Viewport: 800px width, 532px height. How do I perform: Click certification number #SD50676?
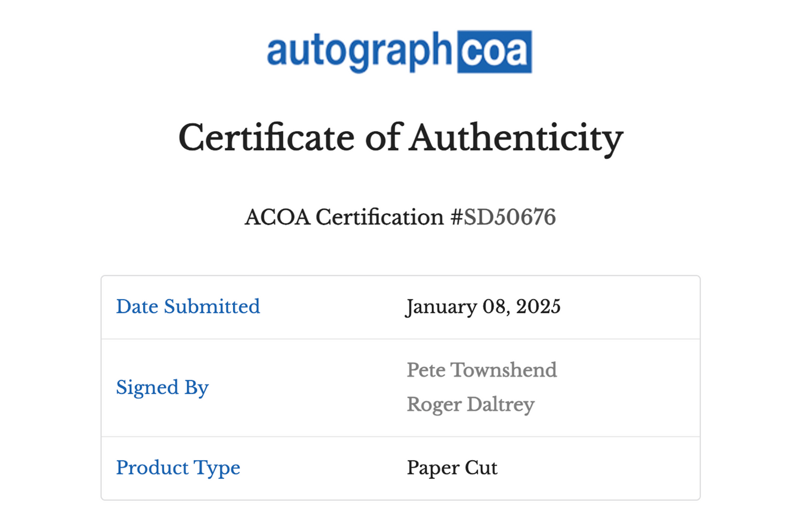[503, 217]
